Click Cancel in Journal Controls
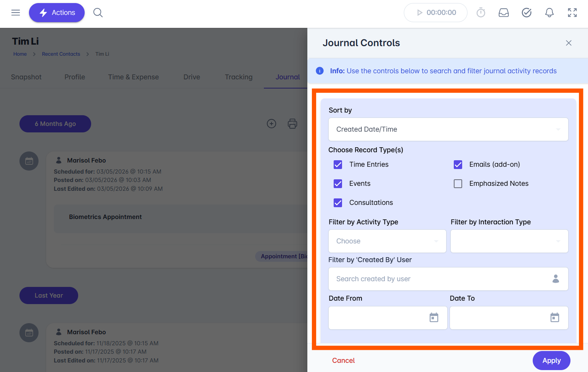The image size is (588, 372). coord(344,361)
